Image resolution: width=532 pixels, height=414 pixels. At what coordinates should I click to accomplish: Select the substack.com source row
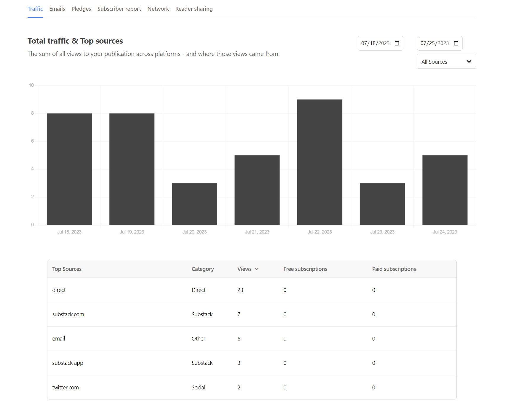[x=252, y=314]
